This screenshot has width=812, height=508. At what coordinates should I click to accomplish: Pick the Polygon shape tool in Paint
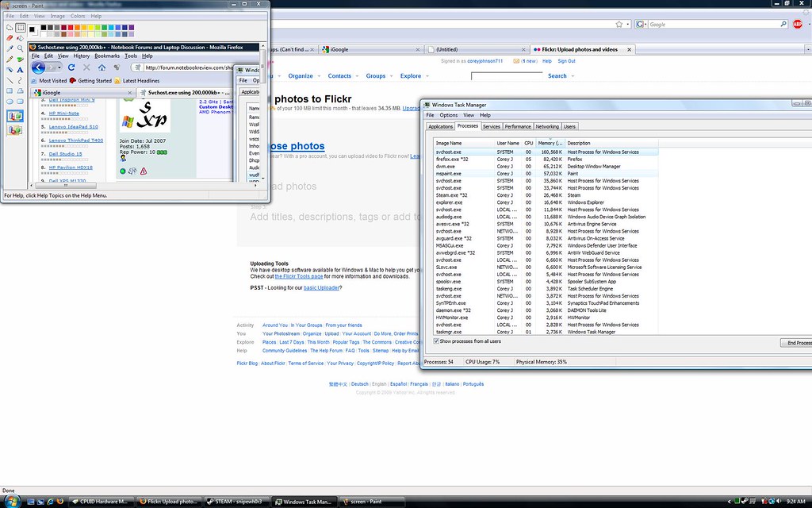[20, 90]
